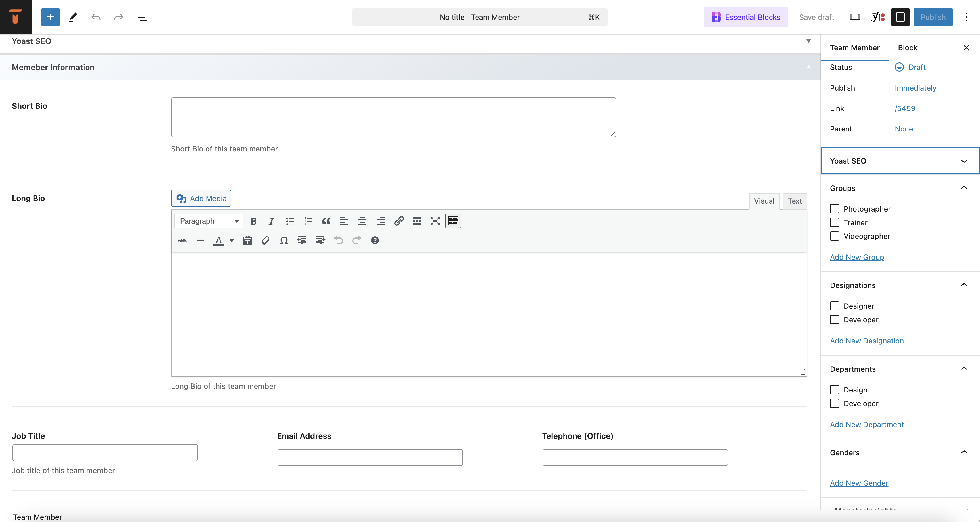Open the editor keyboard shortcuts help

(x=375, y=241)
